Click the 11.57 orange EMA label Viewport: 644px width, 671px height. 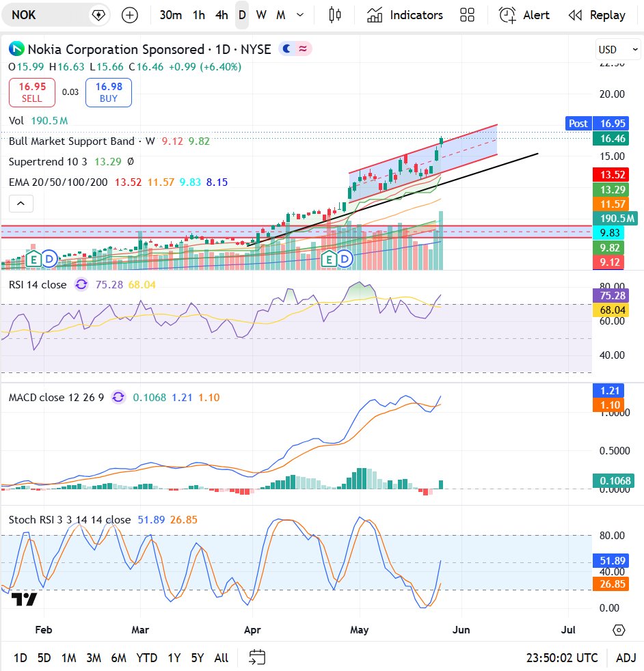(611, 204)
